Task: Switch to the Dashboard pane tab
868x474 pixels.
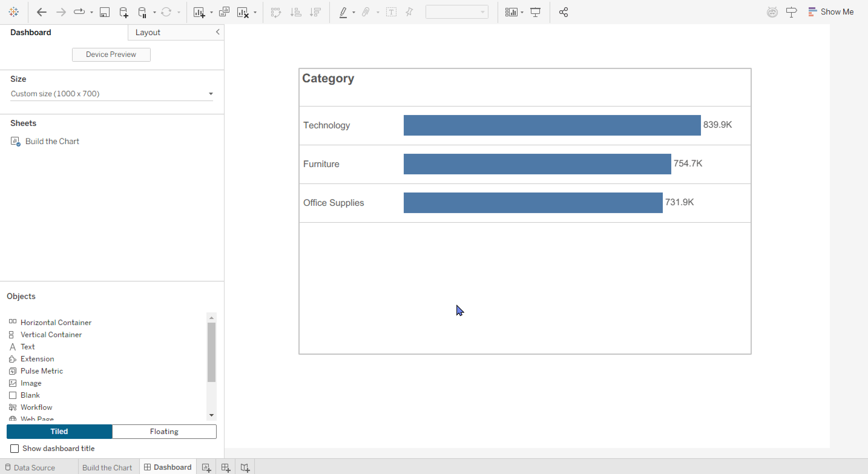Action: pos(31,32)
